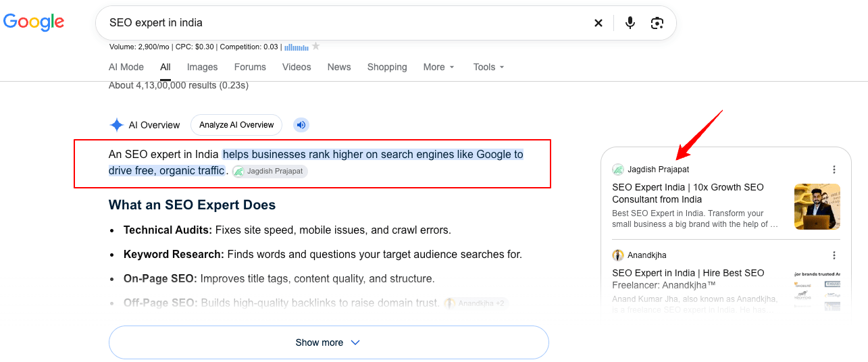
Task: Open the Forums tab
Action: point(250,67)
